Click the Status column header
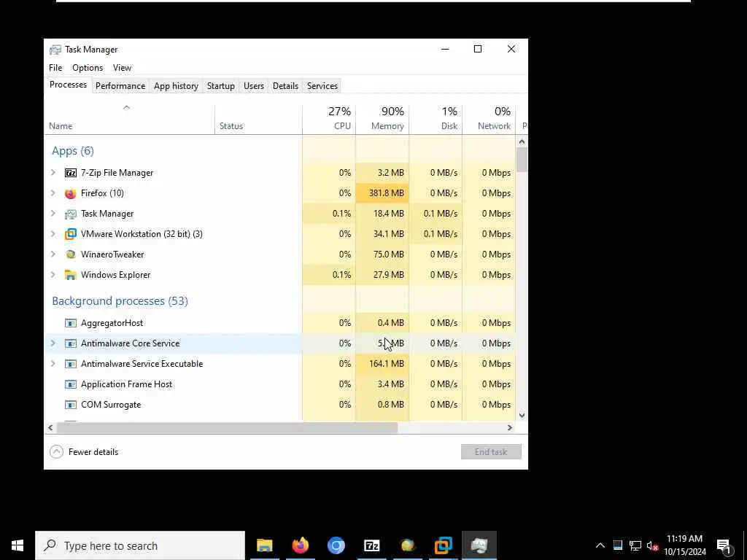747x560 pixels. [x=259, y=119]
